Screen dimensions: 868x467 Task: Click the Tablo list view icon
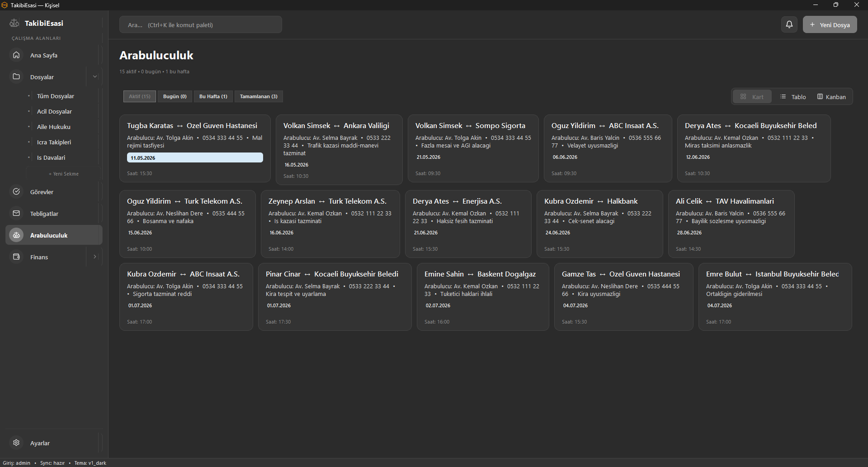(x=783, y=96)
